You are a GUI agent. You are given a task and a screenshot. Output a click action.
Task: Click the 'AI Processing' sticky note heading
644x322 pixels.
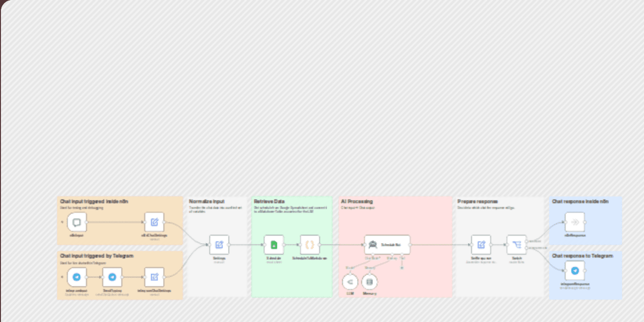tap(357, 201)
